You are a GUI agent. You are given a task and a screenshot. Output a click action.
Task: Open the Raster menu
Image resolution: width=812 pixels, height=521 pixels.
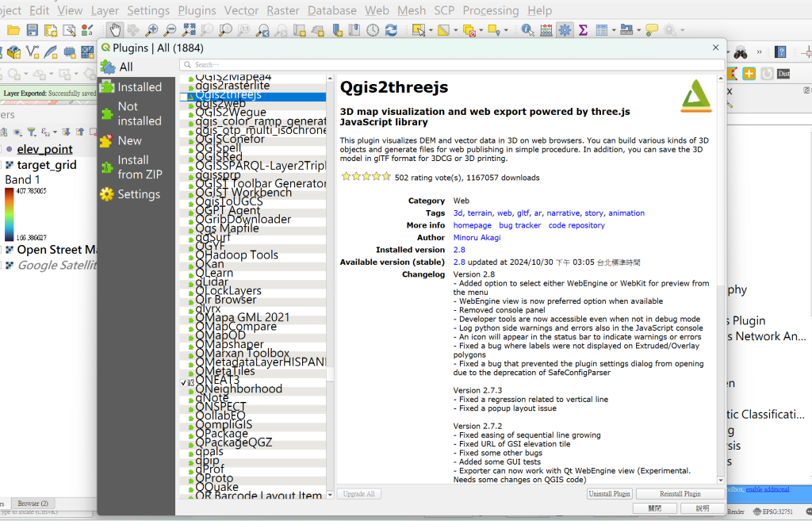(283, 10)
